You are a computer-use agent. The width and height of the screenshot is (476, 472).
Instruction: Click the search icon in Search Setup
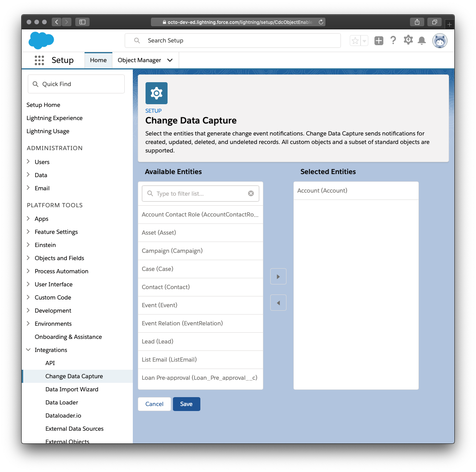[137, 41]
